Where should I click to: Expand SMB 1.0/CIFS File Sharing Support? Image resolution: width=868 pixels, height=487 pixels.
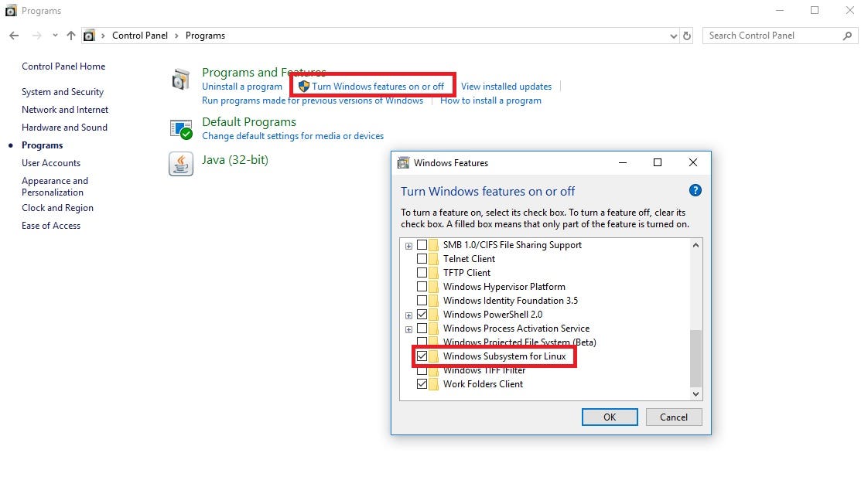[x=408, y=246]
